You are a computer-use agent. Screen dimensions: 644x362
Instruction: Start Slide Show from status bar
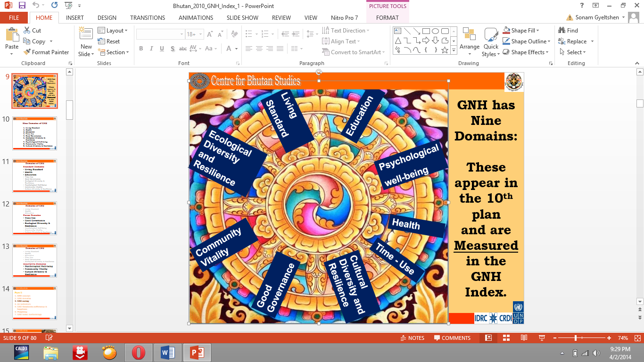click(542, 338)
